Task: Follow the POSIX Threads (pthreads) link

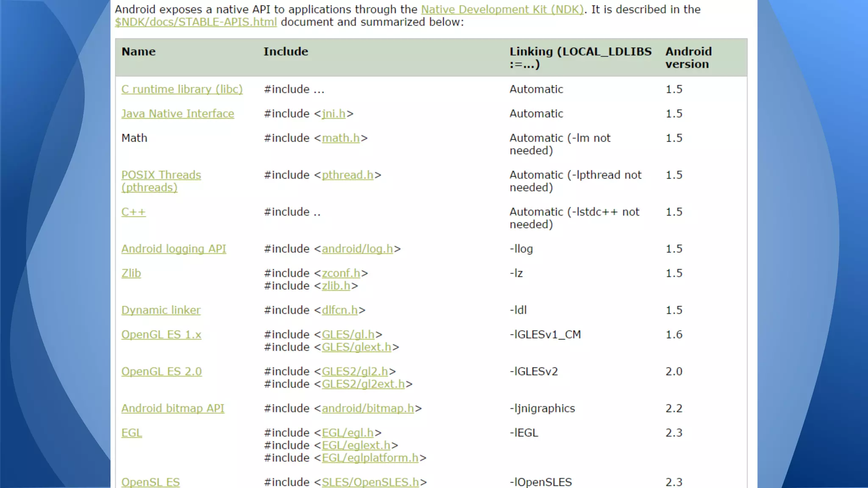Action: 161,181
